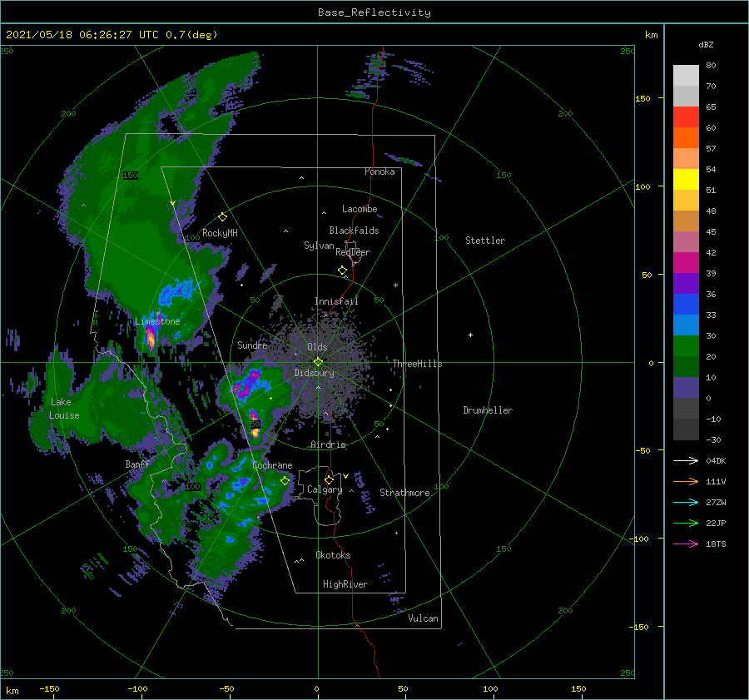Pick the purple 36–39 dBZ legend swatch
749x700 pixels.
coord(686,283)
